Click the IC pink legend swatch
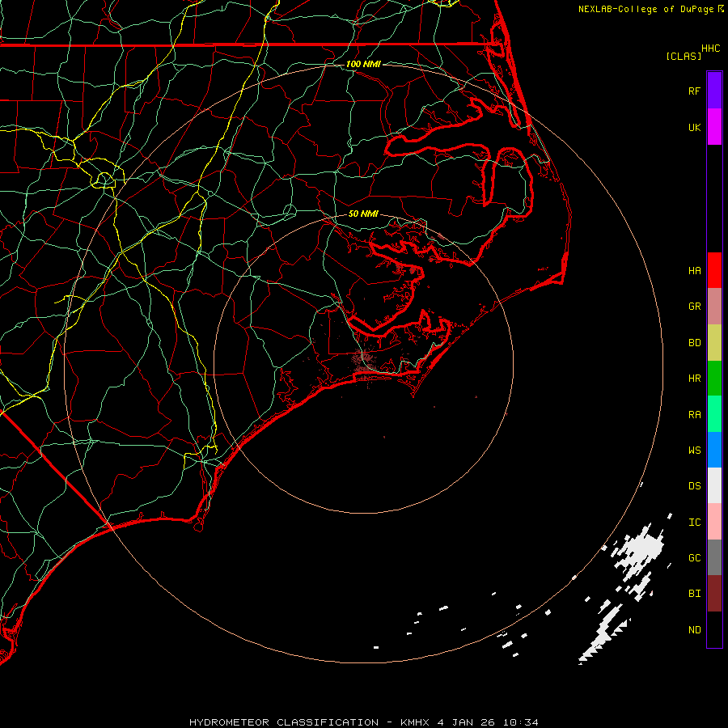Screen dimensions: 728x728 tap(714, 522)
